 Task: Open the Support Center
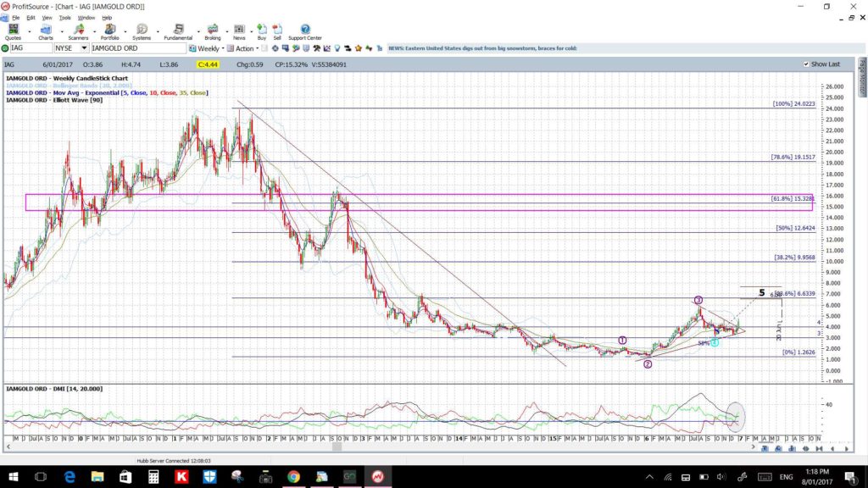coord(305,32)
